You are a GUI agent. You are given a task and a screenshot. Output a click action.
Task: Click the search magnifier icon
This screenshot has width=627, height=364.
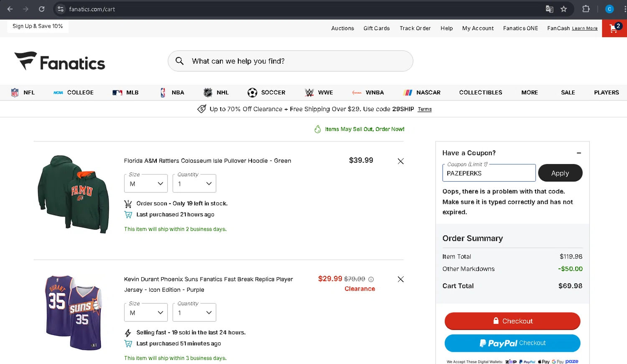[x=179, y=61]
